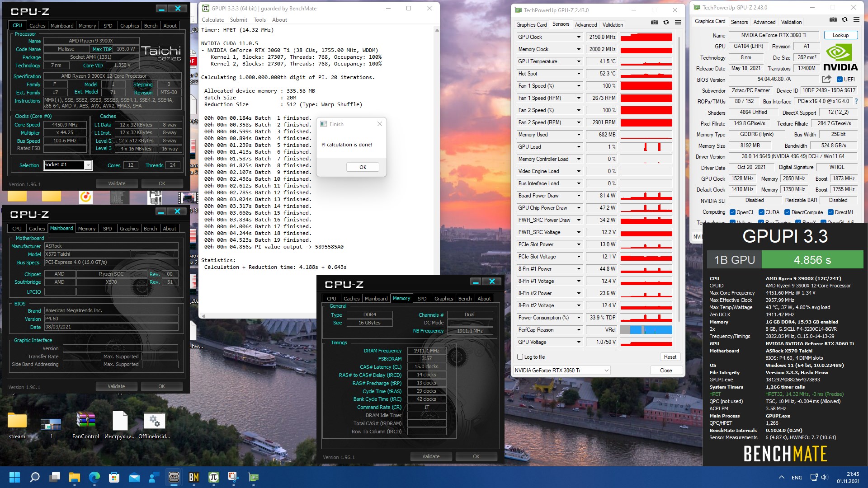
Task: Open Socket #1 selection dropdown in CPU-Z
Action: pyautogui.click(x=88, y=165)
